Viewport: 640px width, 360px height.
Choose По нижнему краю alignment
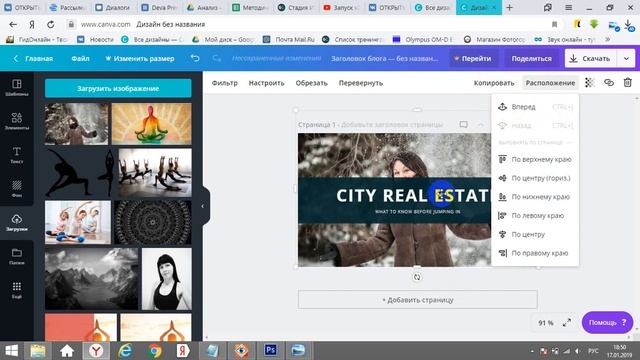(x=535, y=197)
